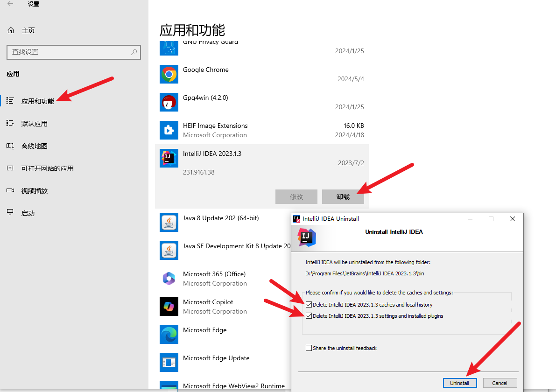Click the 默认应用 sidebar icon
The width and height of the screenshot is (556, 392).
pyautogui.click(x=10, y=123)
